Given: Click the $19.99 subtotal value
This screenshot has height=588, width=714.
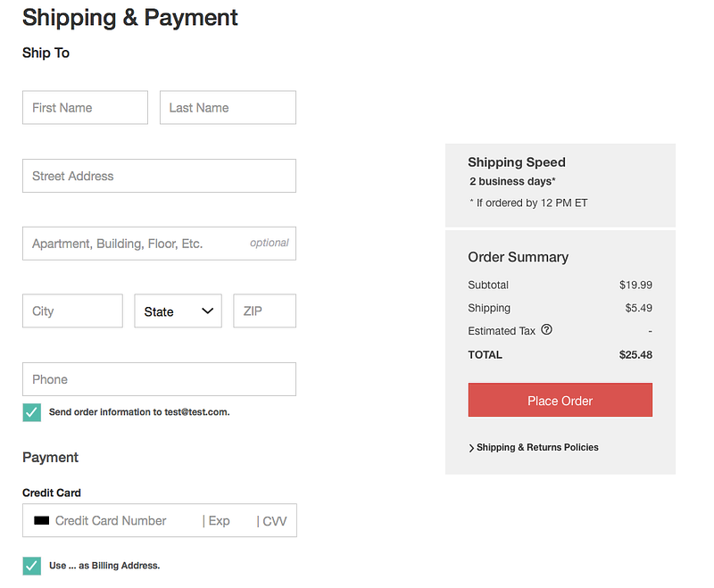Looking at the screenshot, I should pyautogui.click(x=635, y=285).
